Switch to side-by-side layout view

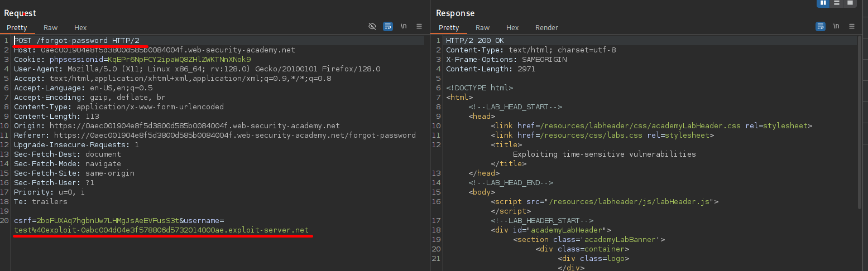(823, 3)
